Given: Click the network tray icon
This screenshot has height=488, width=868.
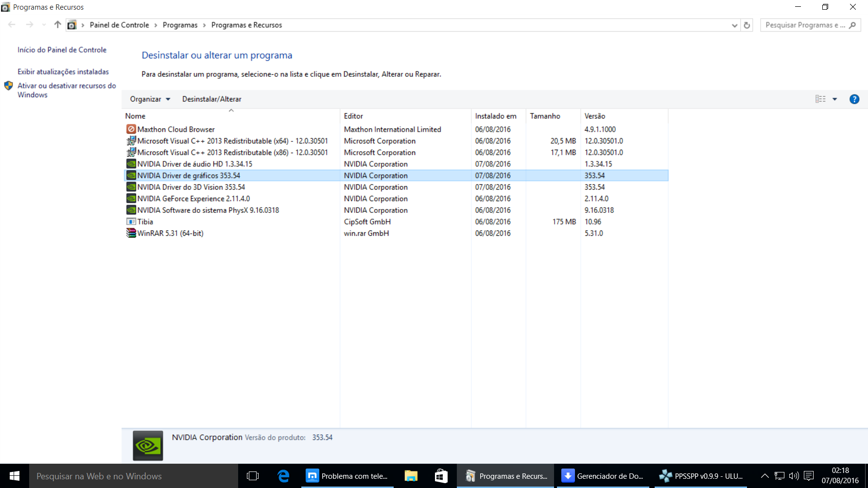Looking at the screenshot, I should click(780, 476).
